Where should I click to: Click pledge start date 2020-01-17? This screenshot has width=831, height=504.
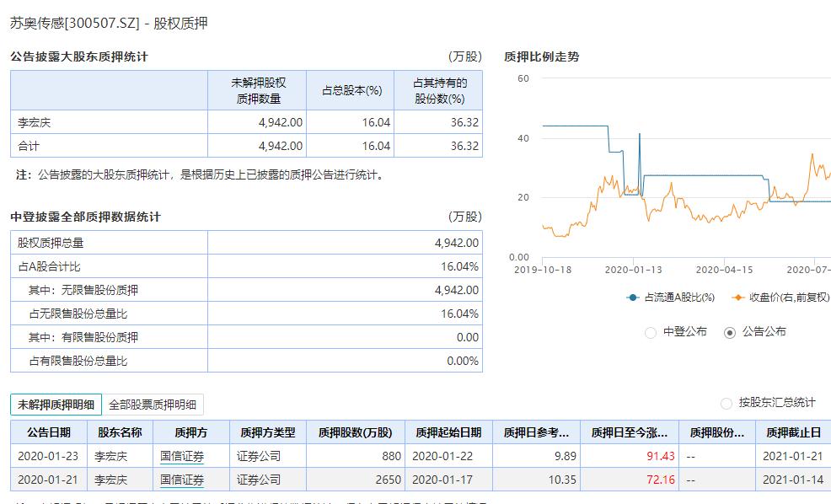point(442,480)
